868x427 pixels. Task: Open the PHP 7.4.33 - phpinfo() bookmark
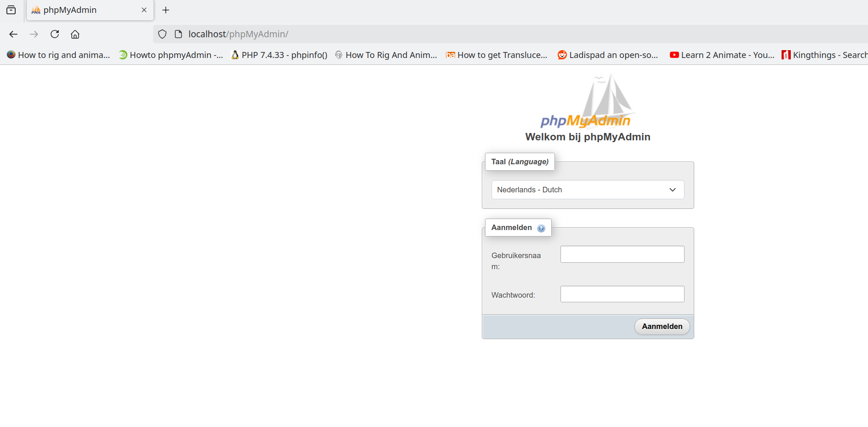pyautogui.click(x=279, y=55)
